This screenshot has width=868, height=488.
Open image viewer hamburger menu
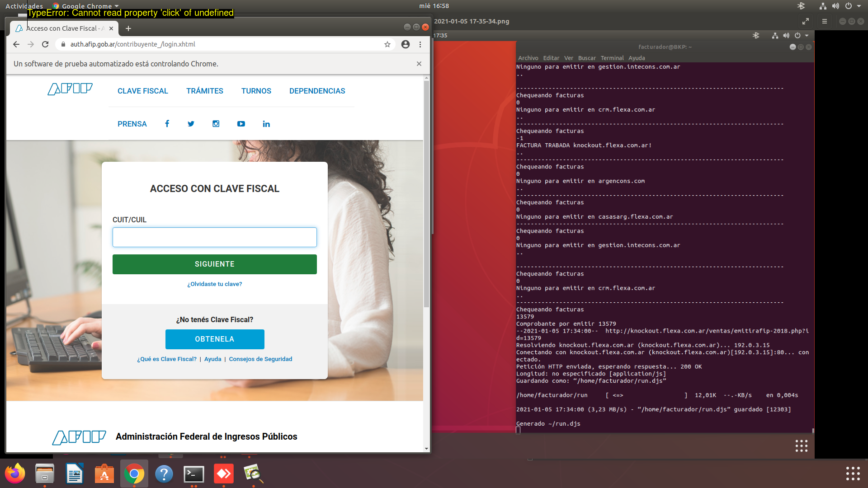[x=825, y=21]
